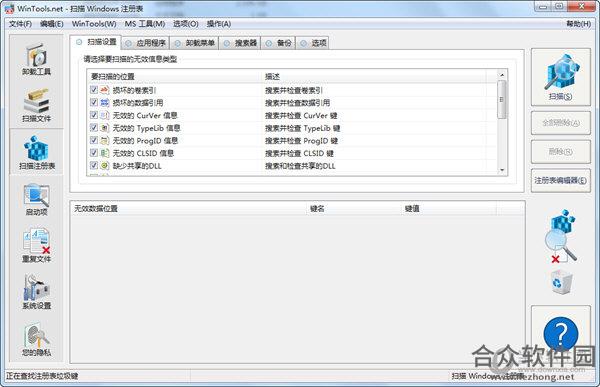Viewport: 600px width, 387px height.
Task: Click the icon beside 无效的 ProgID 信息
Action: pos(105,140)
